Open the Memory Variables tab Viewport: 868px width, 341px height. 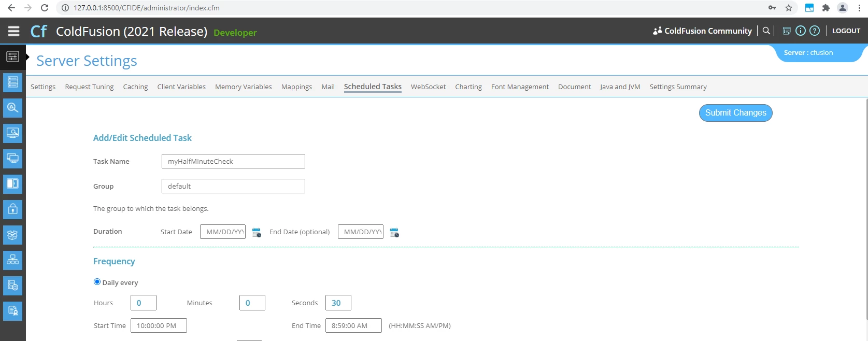[x=244, y=87]
